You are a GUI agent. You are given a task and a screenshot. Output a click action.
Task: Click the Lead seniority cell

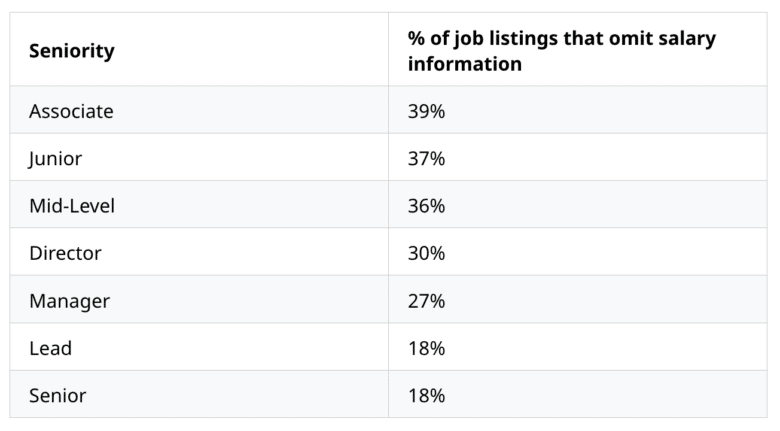[50, 348]
